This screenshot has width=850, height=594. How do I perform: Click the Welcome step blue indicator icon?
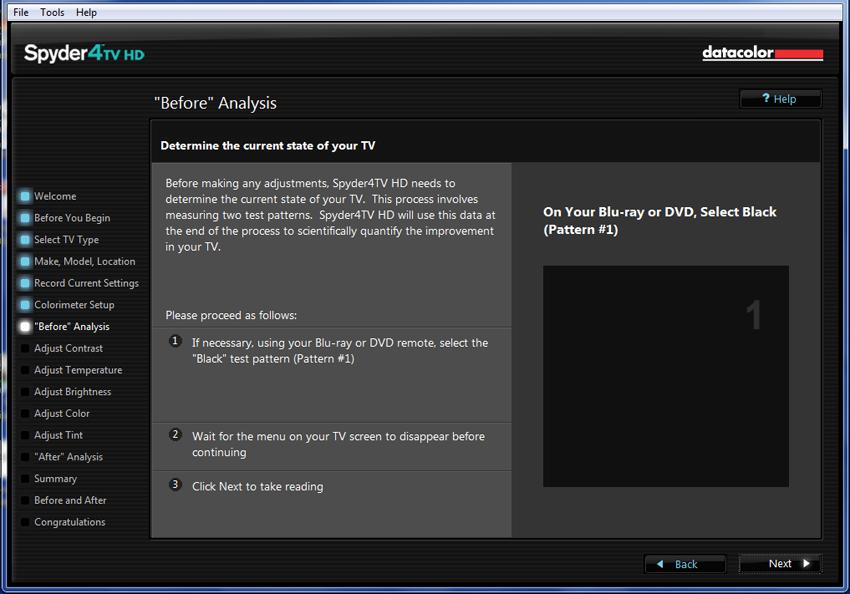(x=25, y=196)
